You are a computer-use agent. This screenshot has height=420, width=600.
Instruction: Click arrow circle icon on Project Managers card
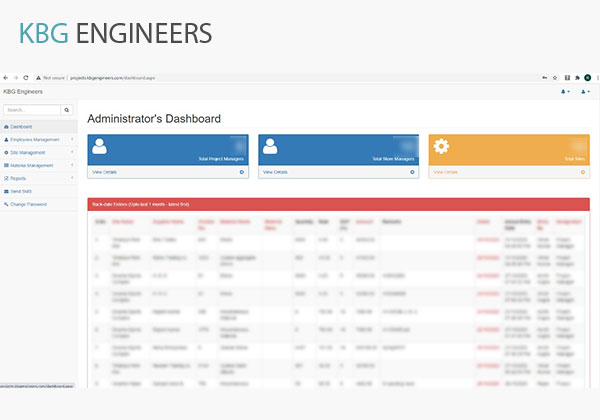242,172
